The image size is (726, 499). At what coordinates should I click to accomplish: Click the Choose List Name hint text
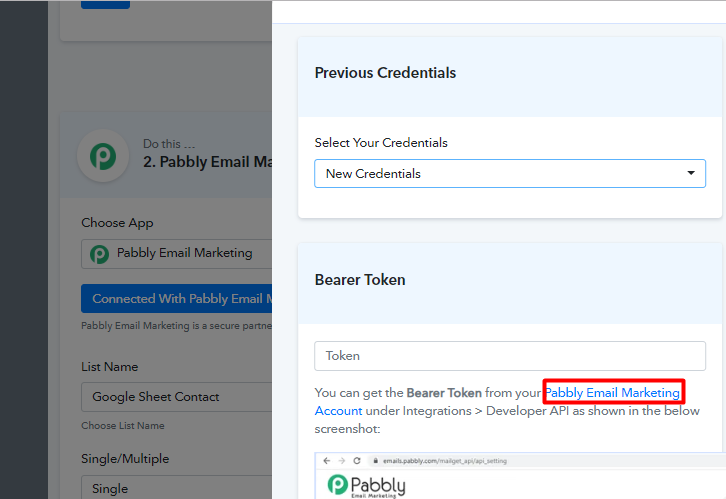(x=123, y=425)
